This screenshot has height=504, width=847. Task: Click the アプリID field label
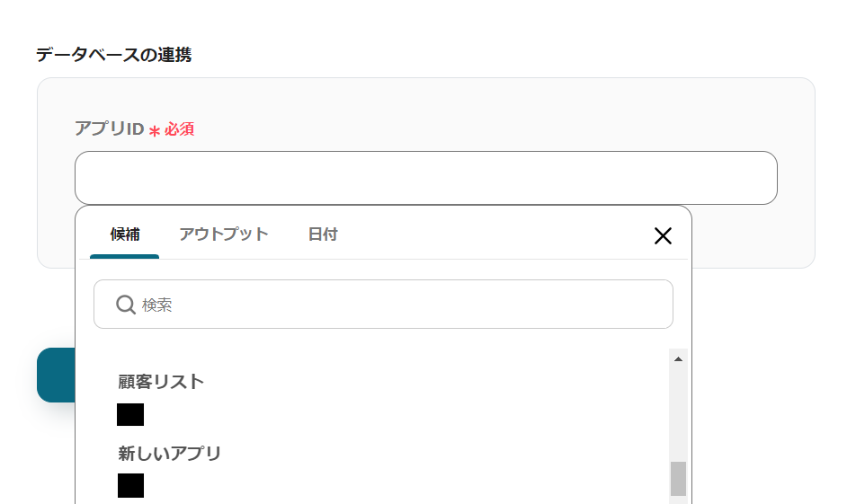click(x=109, y=128)
